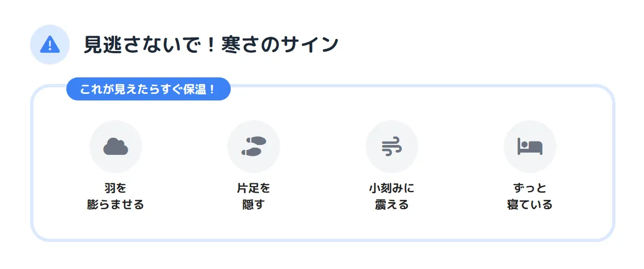Select the footprints icon for 片足を隠す
Screen dimensions: 644x269
tap(254, 147)
